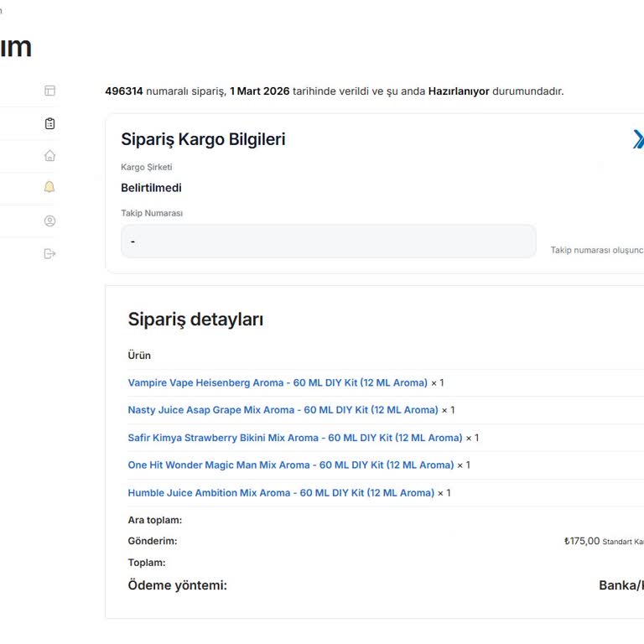Click the Sipariş detayları heading

click(x=195, y=319)
